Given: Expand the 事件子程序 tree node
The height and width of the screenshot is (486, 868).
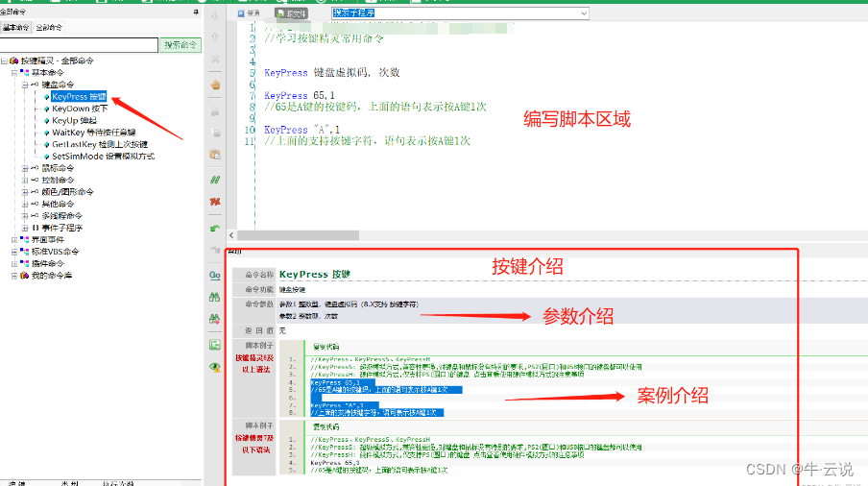Looking at the screenshot, I should pyautogui.click(x=25, y=228).
